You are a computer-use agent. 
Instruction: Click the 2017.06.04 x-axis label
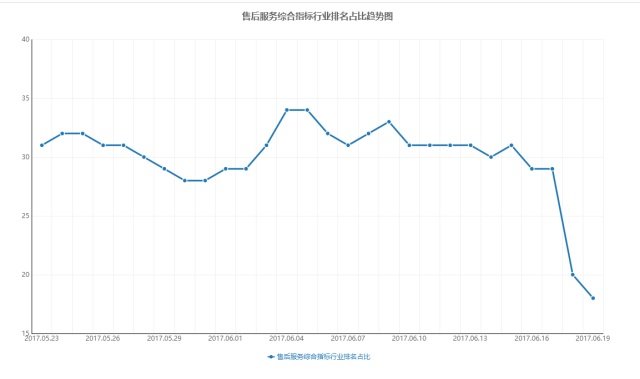[287, 339]
